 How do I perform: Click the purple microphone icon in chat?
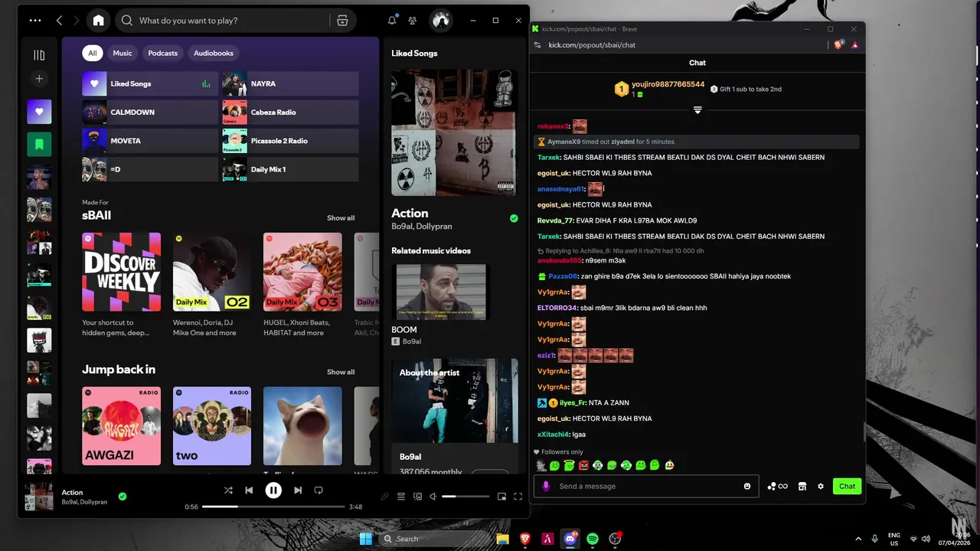(546, 486)
